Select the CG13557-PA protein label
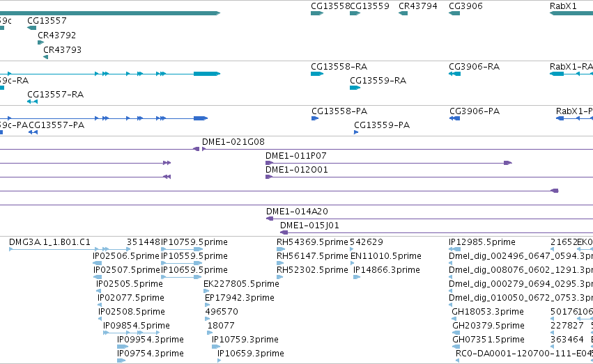 pyautogui.click(x=56, y=125)
